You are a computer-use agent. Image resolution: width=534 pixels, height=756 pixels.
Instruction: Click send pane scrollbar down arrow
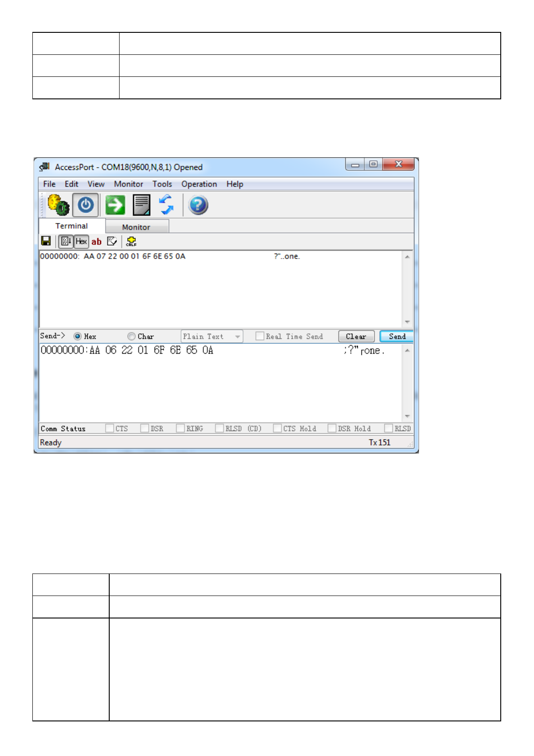[x=407, y=416]
